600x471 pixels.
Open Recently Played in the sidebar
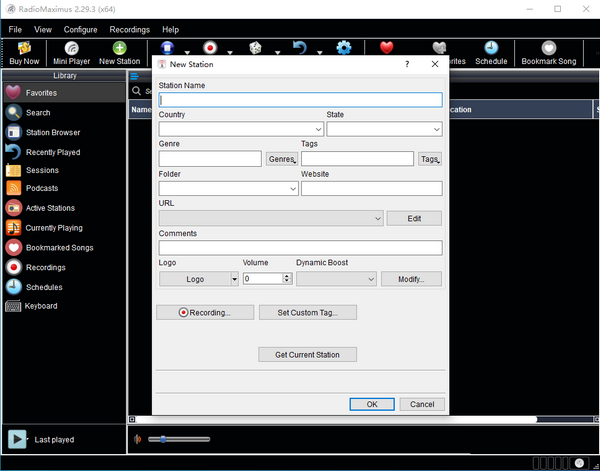coord(53,152)
